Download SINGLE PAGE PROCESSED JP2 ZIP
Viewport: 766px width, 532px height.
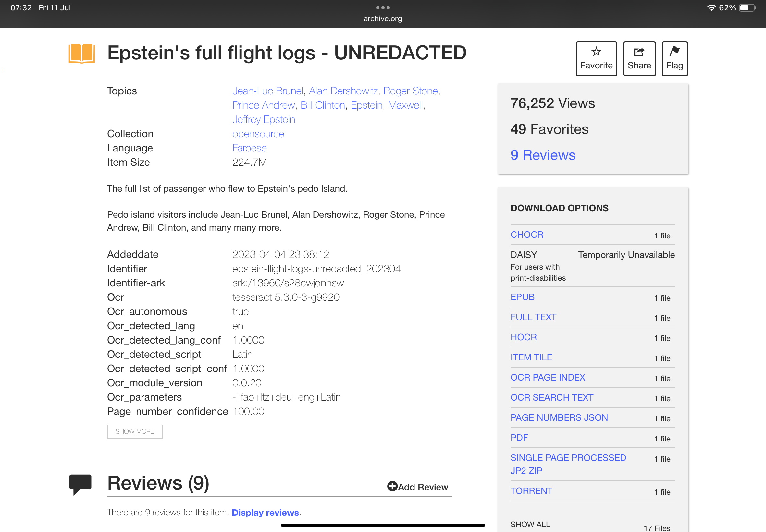(568, 464)
